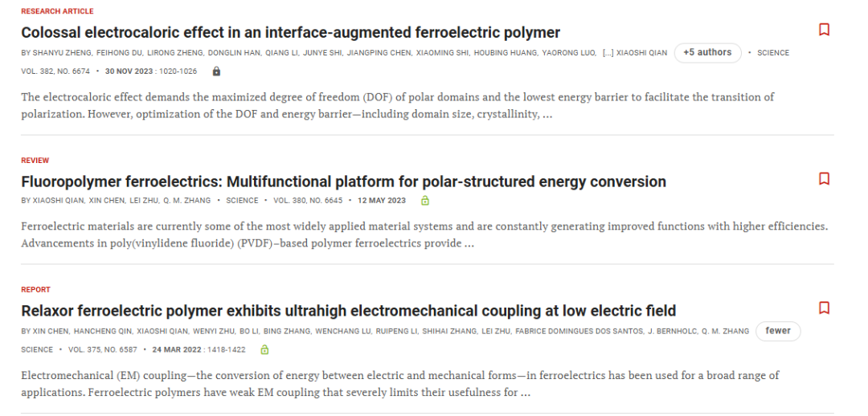The height and width of the screenshot is (416, 868).
Task: Click the black lock icon near 30 Nov 2023
Action: coord(216,71)
